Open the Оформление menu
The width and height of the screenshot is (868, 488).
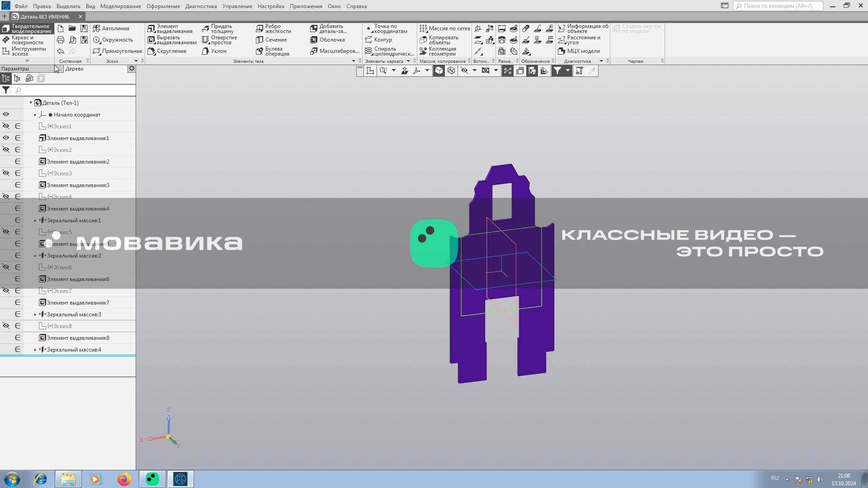[163, 6]
